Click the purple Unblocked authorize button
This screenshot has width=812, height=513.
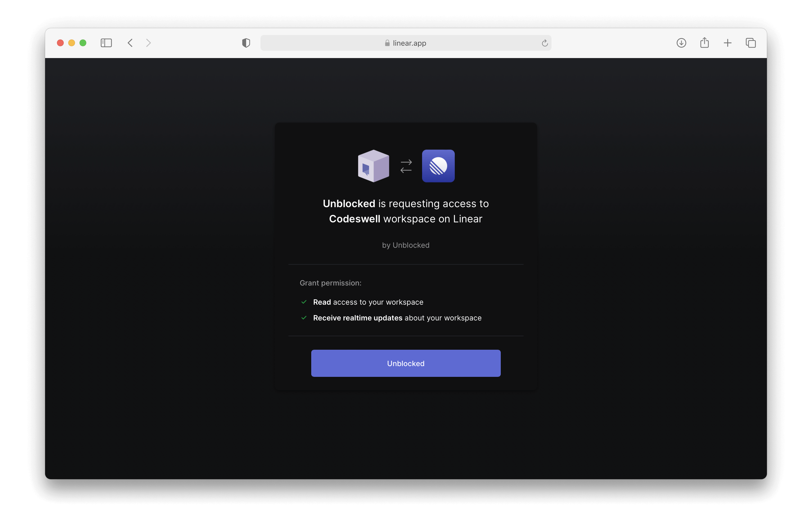point(406,363)
